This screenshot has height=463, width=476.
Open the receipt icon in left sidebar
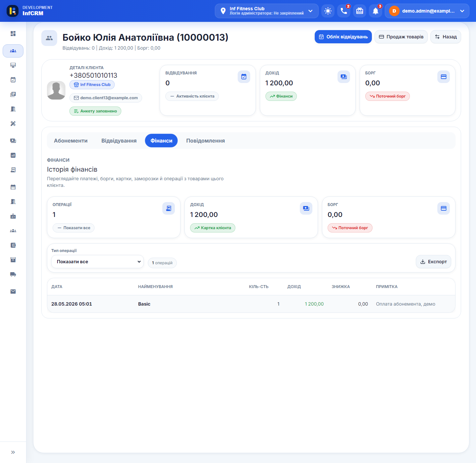pyautogui.click(x=13, y=170)
